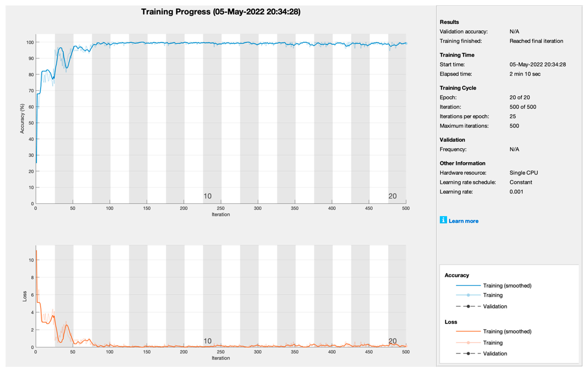Click the Loss y-axis label

[x=24, y=296]
